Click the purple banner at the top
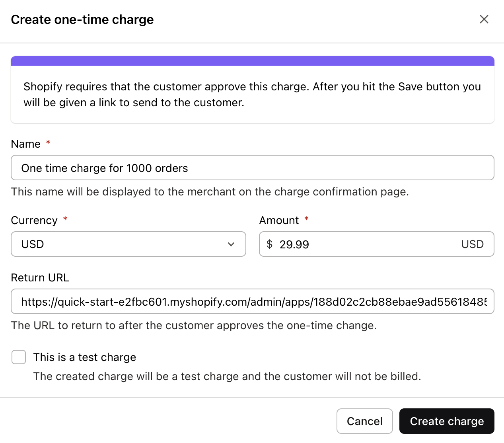 252,60
